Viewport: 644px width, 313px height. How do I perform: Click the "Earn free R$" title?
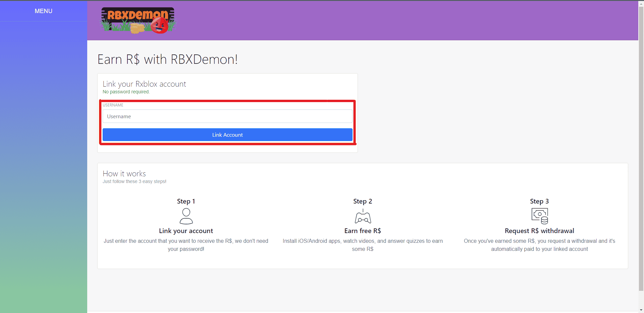[x=363, y=231]
